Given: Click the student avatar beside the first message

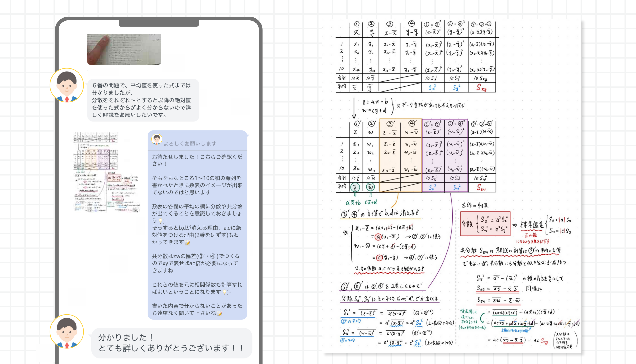Looking at the screenshot, I should (x=67, y=85).
